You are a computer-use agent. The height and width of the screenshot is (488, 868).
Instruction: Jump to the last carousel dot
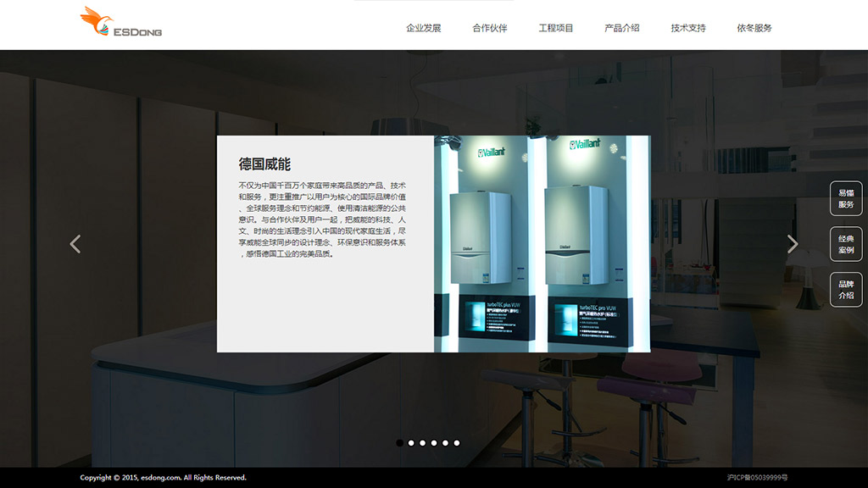pyautogui.click(x=456, y=442)
